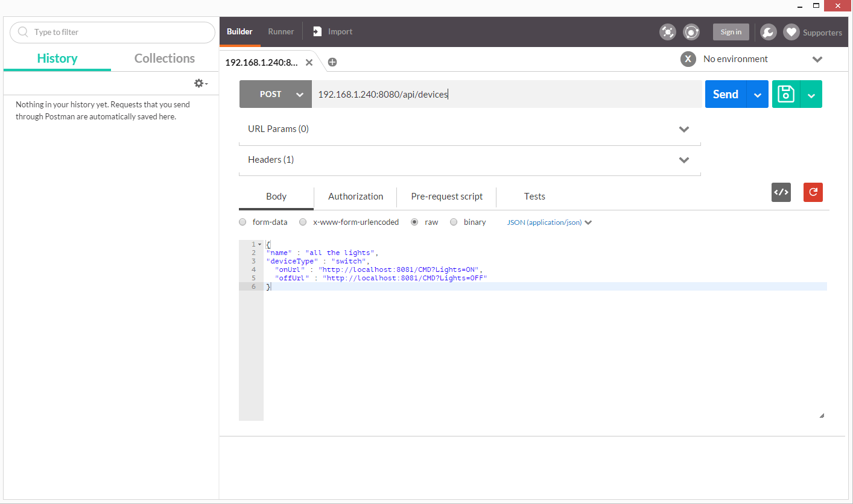Open the history gear settings icon
Viewport: 853px width, 504px height.
coord(201,83)
